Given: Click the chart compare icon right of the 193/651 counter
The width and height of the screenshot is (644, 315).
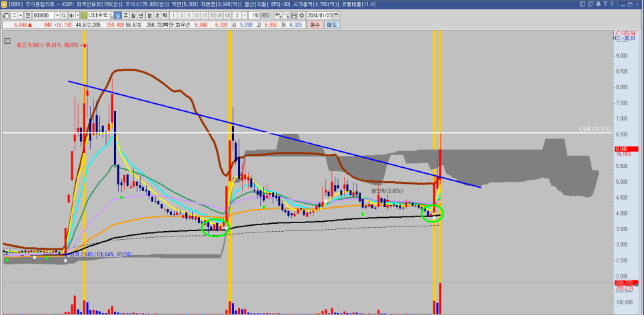Looking at the screenshot, I should 279,15.
